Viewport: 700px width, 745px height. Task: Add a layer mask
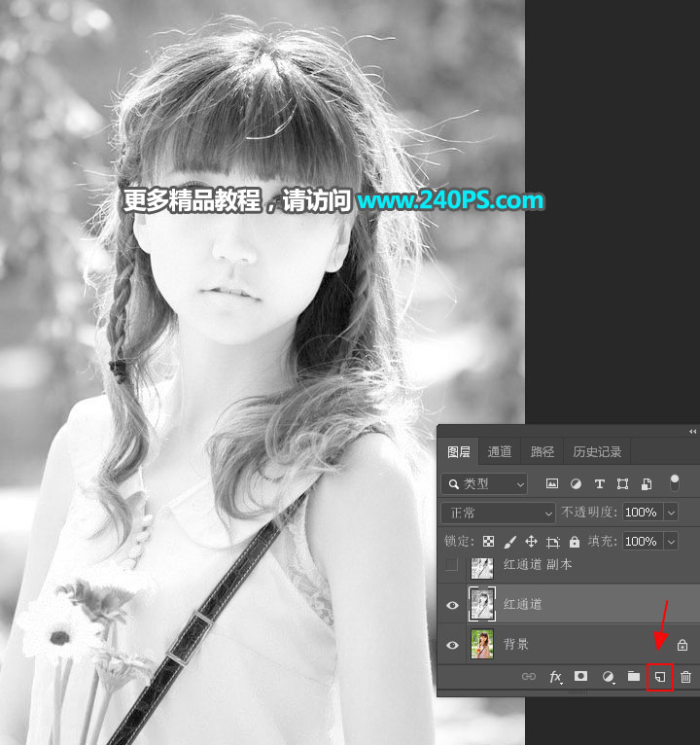coord(580,676)
